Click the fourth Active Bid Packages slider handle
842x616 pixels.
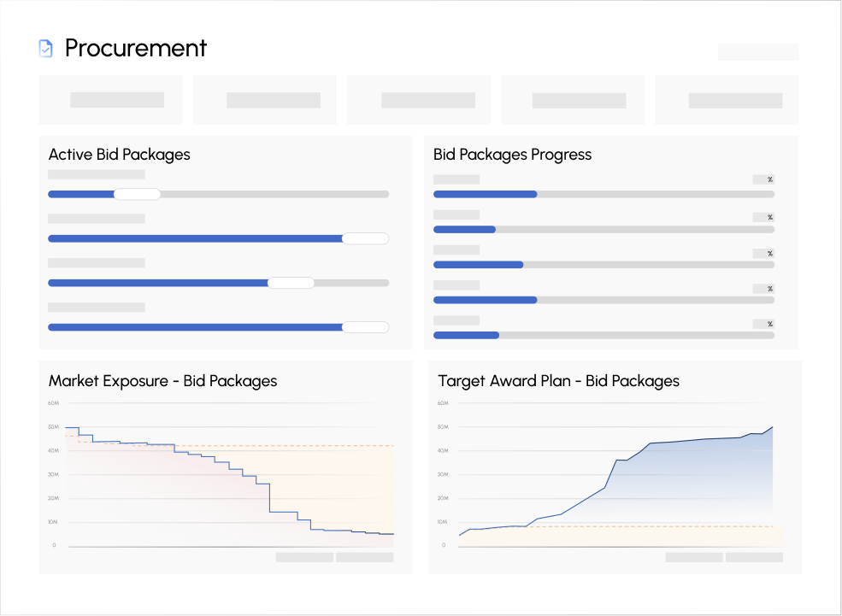(365, 327)
